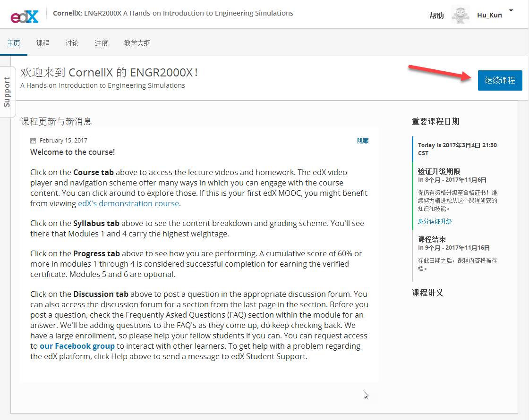Open the 教学大纲 syllabus tab
529x420 pixels.
click(x=137, y=43)
